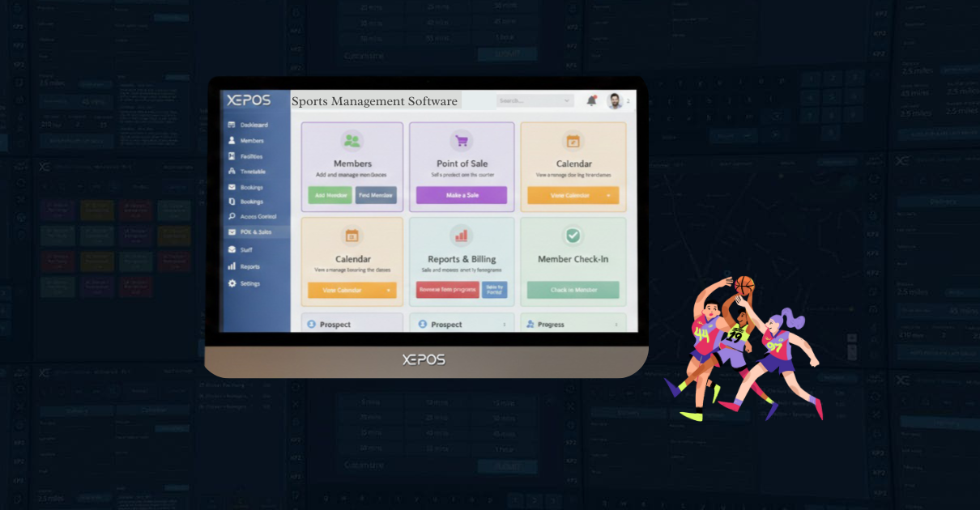Click the Timetable sidebar icon

(x=232, y=172)
